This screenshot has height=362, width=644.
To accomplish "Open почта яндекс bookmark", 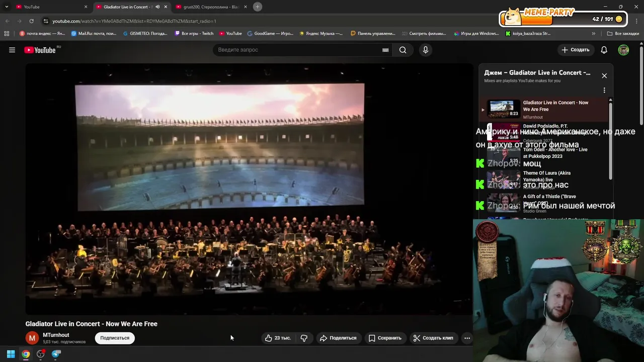I will click(x=42, y=34).
